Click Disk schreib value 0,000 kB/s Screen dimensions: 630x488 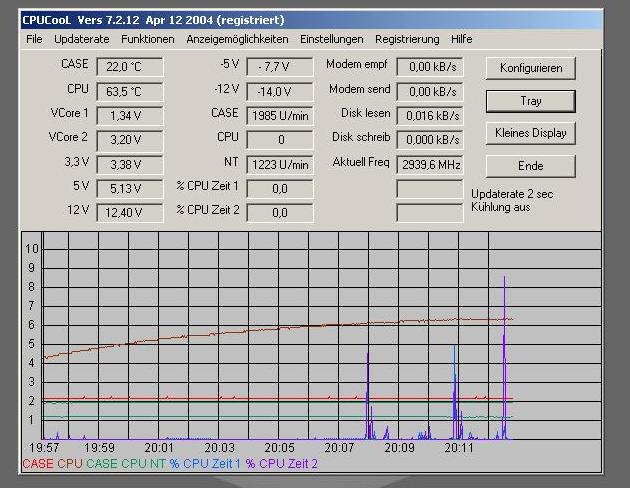430,140
